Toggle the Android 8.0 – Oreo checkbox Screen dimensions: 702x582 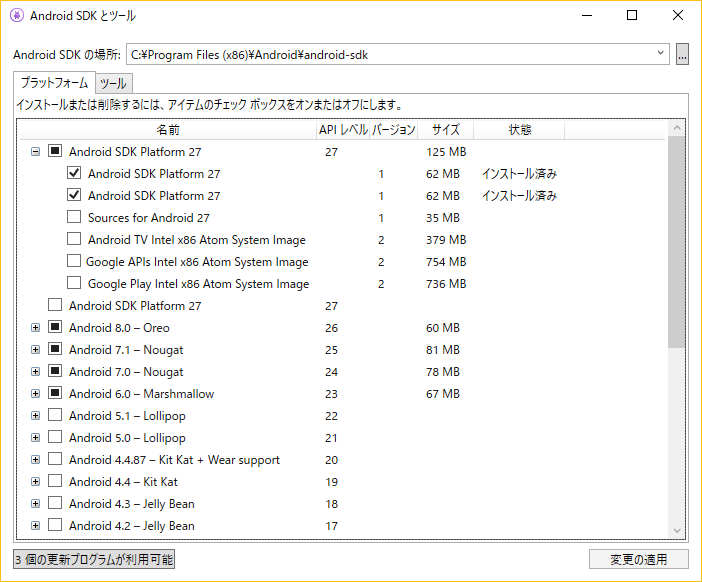coord(55,327)
